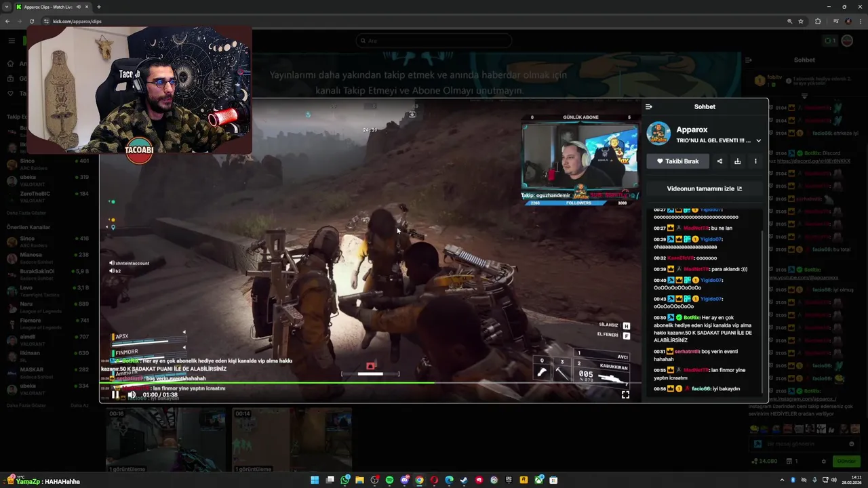Image resolution: width=868 pixels, height=488 pixels.
Task: Share the clip via share icon
Action: pyautogui.click(x=719, y=161)
